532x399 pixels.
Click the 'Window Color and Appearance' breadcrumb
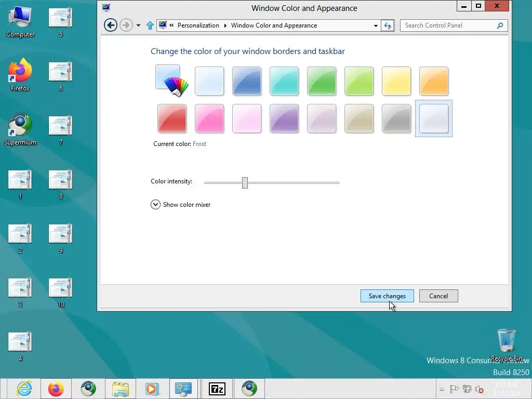click(274, 25)
